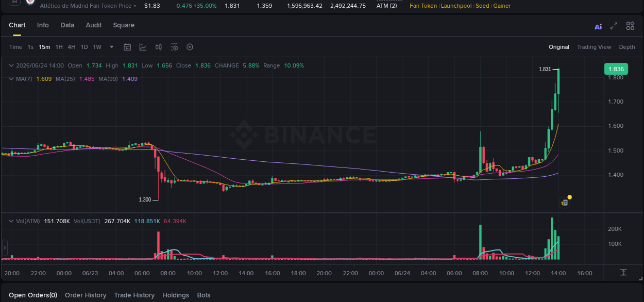This screenshot has width=644, height=302.
Task: Select the 1H interval
Action: click(x=59, y=47)
